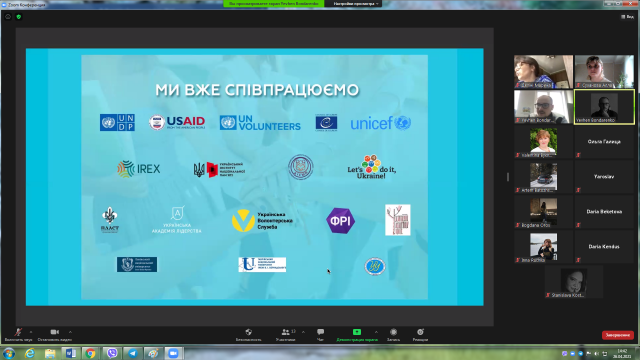This screenshot has height=360, width=640.
Task: Select participant tile with man wearing glasses
Action: point(543,107)
